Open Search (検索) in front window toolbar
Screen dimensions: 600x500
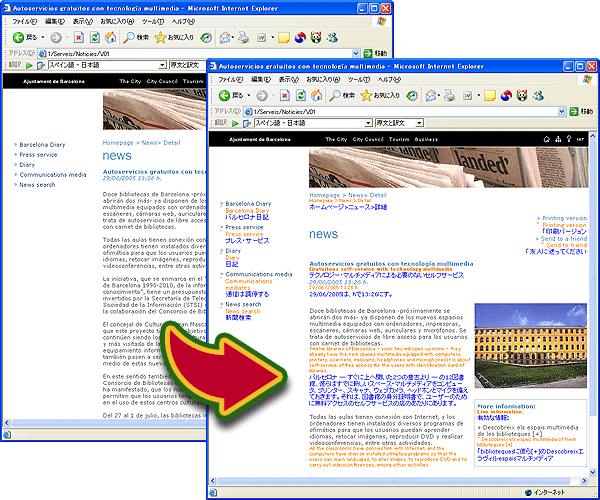coord(342,95)
